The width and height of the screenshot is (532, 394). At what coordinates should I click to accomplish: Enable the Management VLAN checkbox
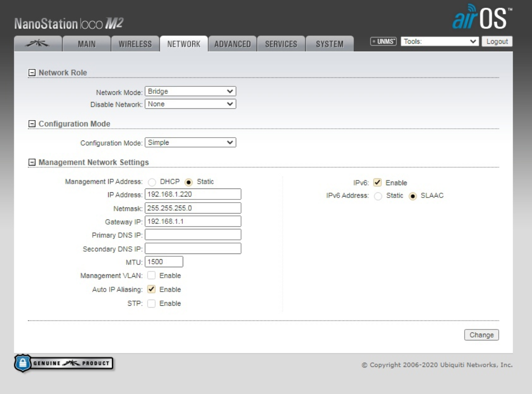(151, 276)
